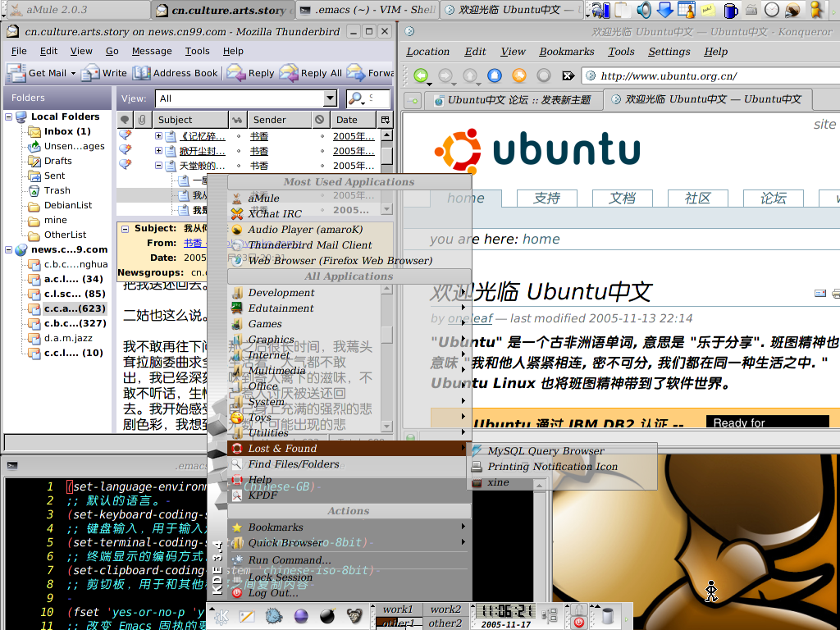This screenshot has height=630, width=840.
Task: Open the Get Mail dropdown arrow
Action: click(73, 73)
